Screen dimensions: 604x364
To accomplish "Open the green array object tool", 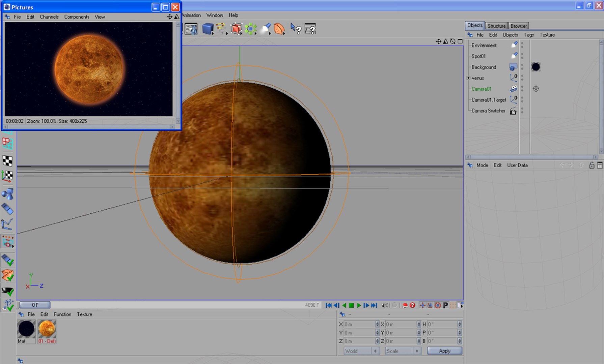I will (x=251, y=29).
